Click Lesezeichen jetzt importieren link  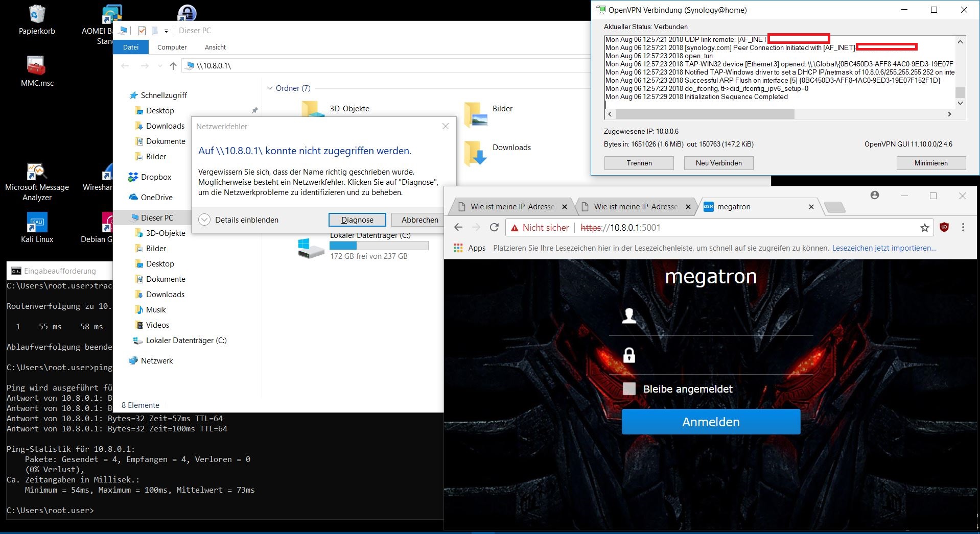(x=884, y=248)
